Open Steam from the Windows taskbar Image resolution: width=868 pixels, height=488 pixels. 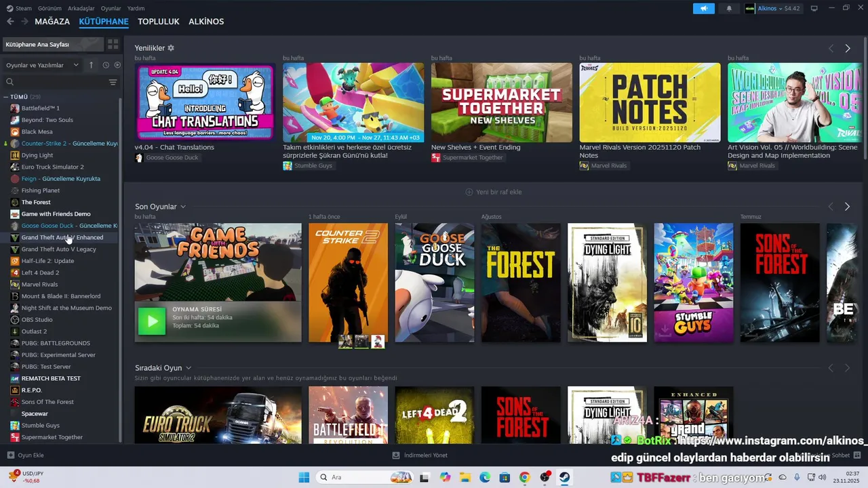point(564,477)
